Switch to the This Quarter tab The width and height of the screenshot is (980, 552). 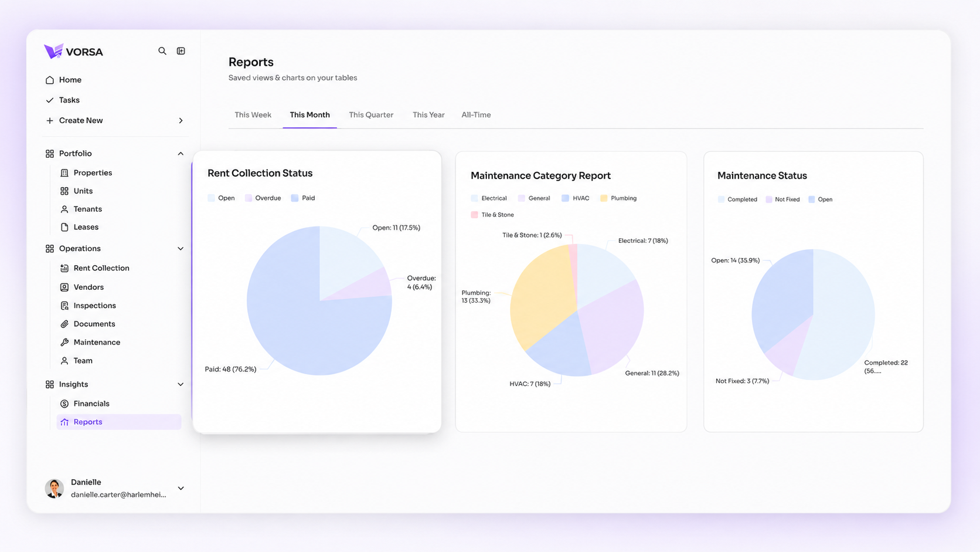coord(371,115)
